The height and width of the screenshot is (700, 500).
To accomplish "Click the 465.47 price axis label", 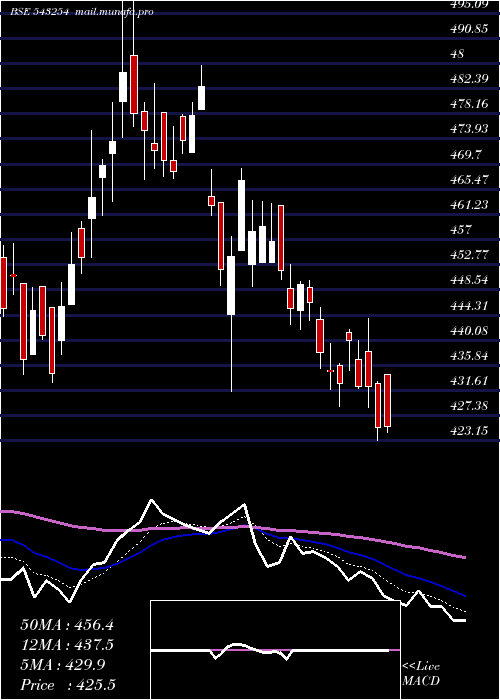I will [x=469, y=180].
